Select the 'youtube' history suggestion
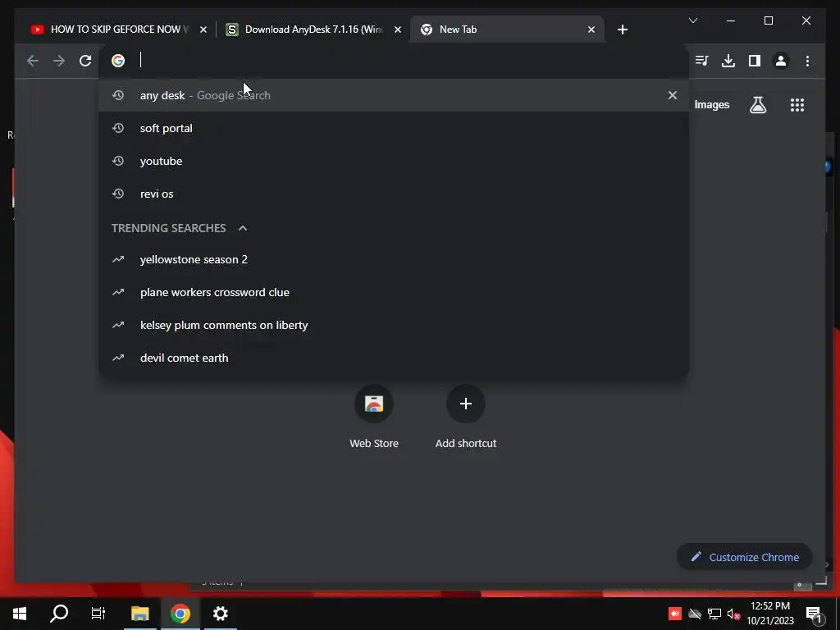Image resolution: width=840 pixels, height=630 pixels. [394, 161]
